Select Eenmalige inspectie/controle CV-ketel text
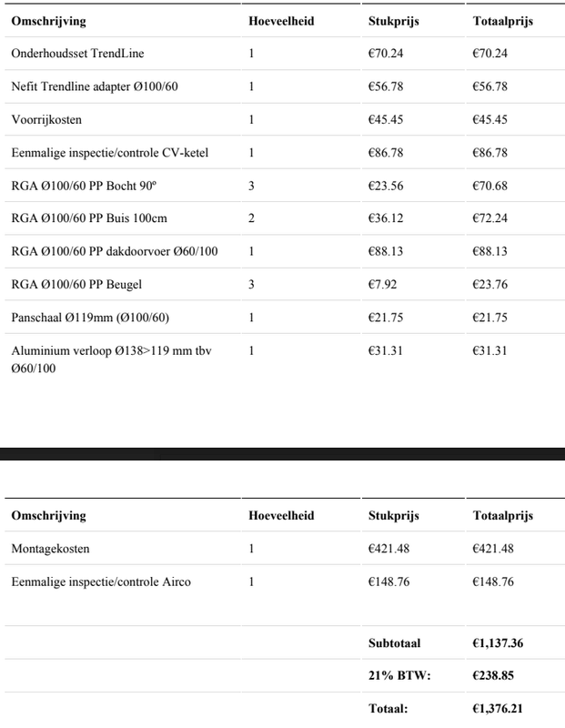 109,152
